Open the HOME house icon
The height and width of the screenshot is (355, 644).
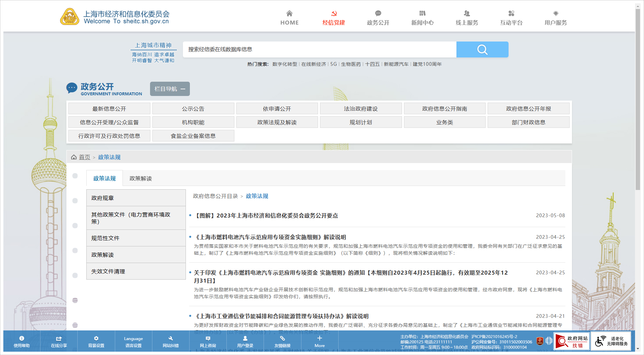pos(289,14)
